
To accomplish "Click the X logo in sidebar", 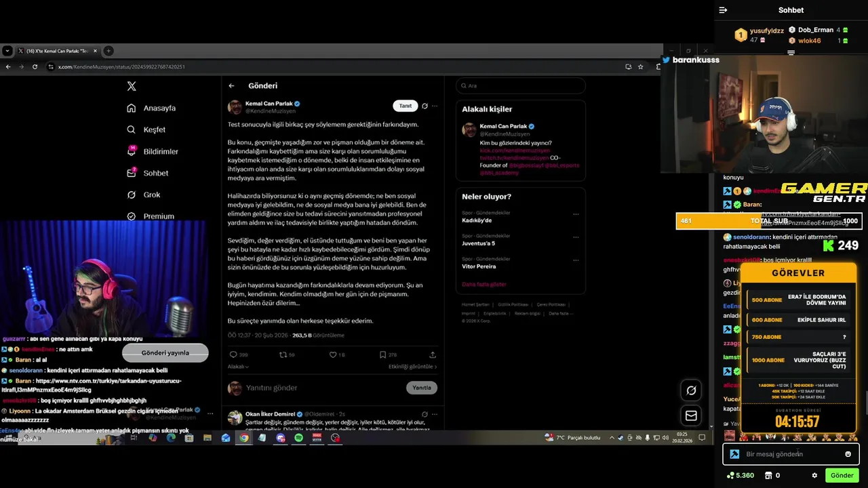I will pos(132,86).
